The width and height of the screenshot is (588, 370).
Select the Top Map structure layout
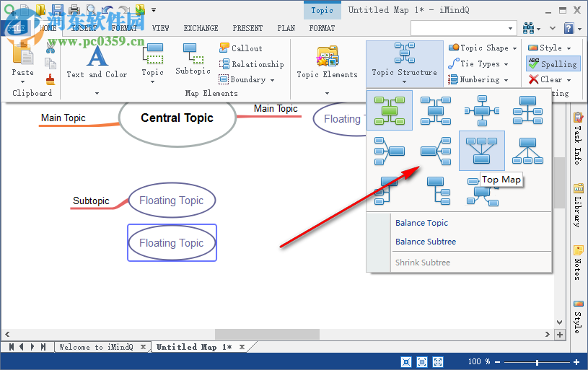pos(481,150)
